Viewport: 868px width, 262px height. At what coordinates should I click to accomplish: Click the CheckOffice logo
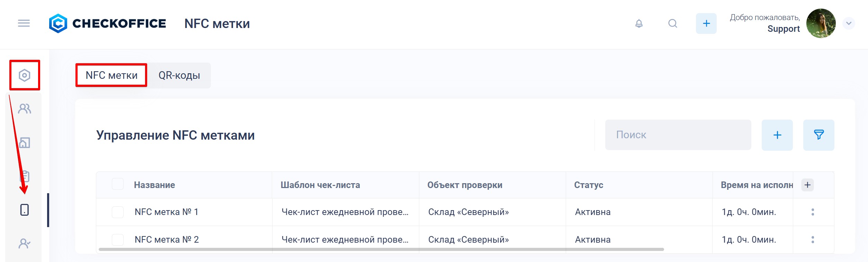pos(107,24)
